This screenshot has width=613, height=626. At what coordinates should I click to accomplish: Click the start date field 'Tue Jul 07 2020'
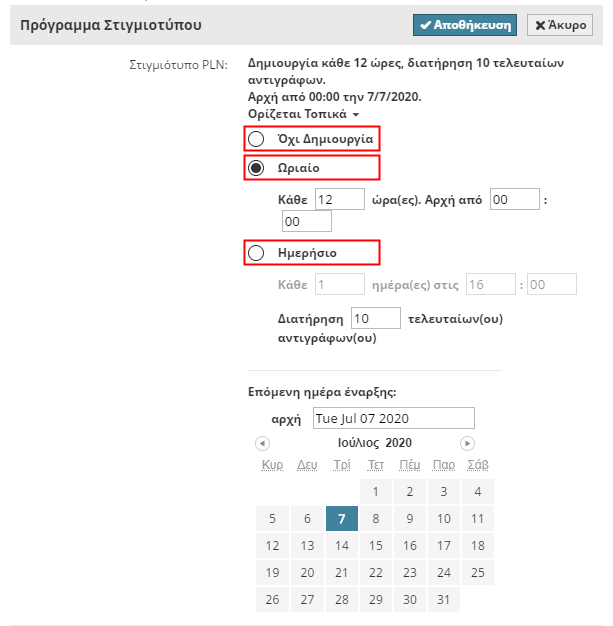[x=393, y=418]
